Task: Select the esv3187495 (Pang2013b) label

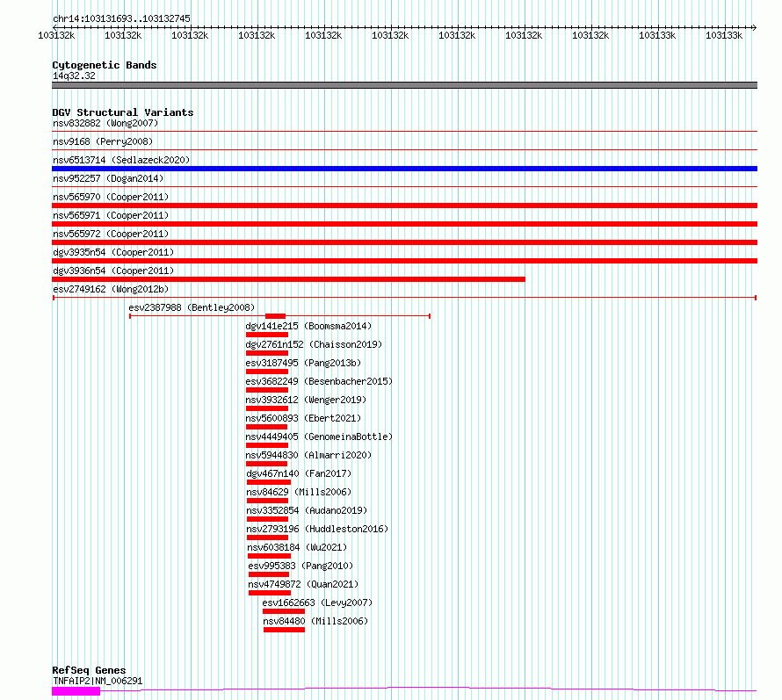Action: coord(303,363)
